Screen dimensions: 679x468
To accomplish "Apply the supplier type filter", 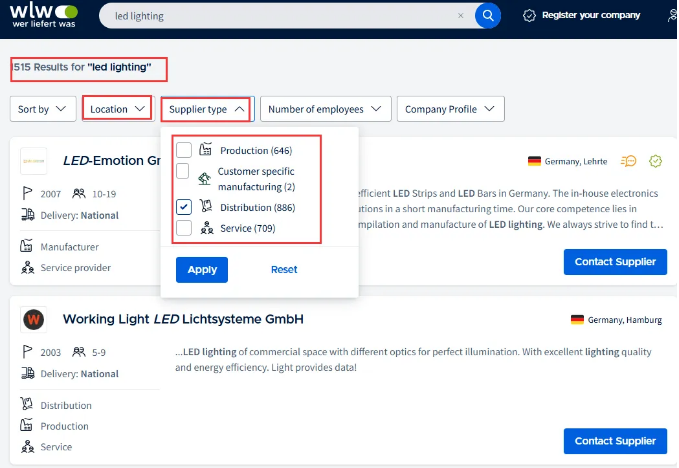I will click(202, 270).
